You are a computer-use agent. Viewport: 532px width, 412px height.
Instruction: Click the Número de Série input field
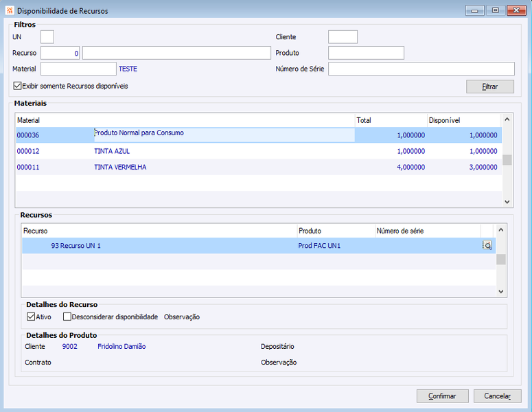[x=421, y=69]
